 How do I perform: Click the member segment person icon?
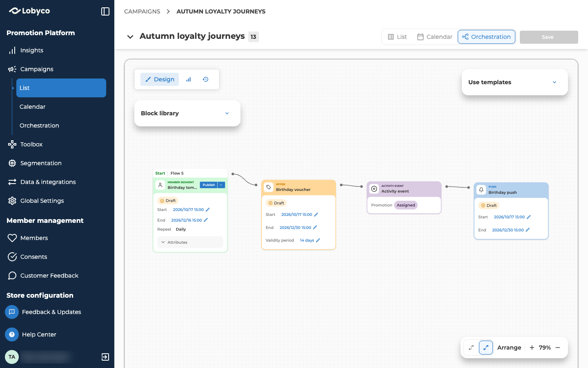(x=160, y=185)
